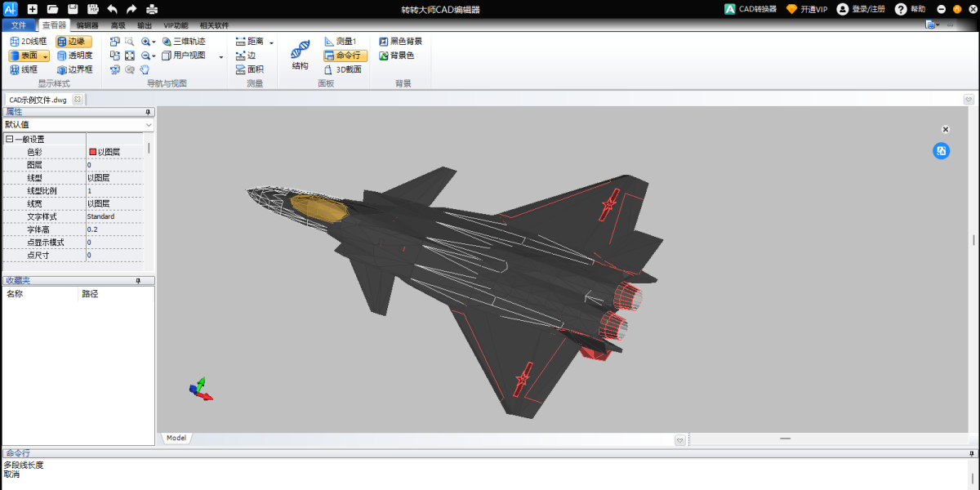Switch to the 编辑器 editor ribbon tab

(x=87, y=25)
